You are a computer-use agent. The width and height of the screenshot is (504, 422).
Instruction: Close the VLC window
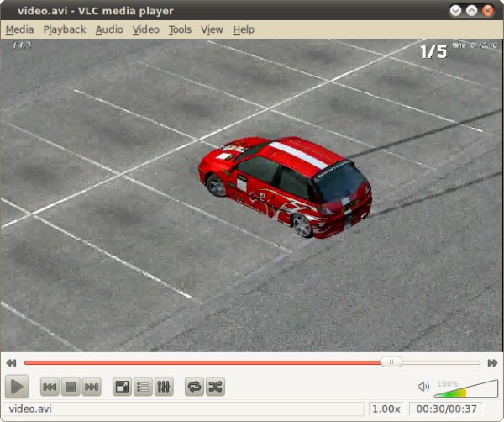(x=488, y=11)
